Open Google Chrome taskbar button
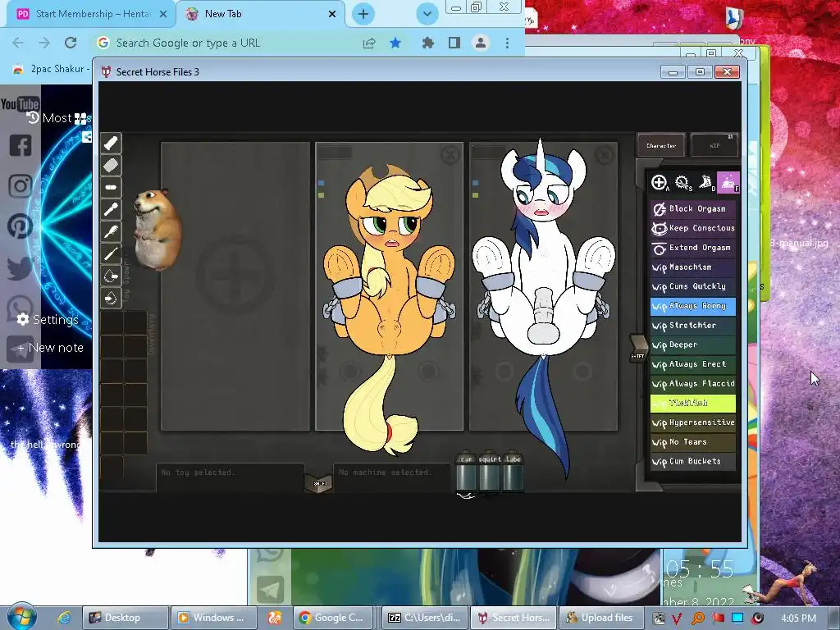The image size is (840, 630). (332, 618)
